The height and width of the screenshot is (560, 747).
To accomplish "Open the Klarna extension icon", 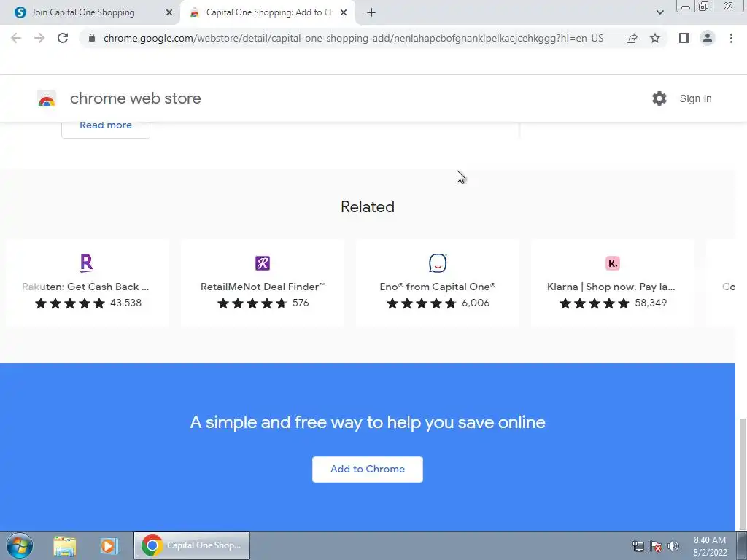I will 612,262.
